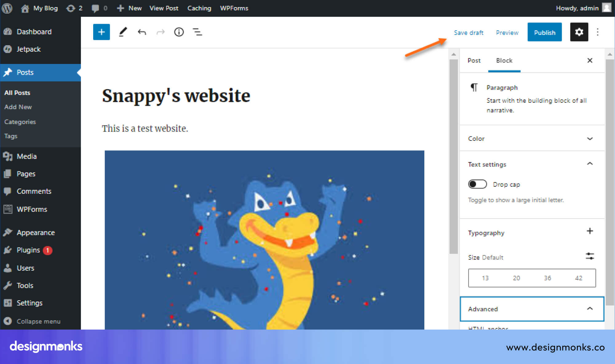Click the Snappy's website post title
The width and height of the screenshot is (615, 364).
(x=176, y=96)
